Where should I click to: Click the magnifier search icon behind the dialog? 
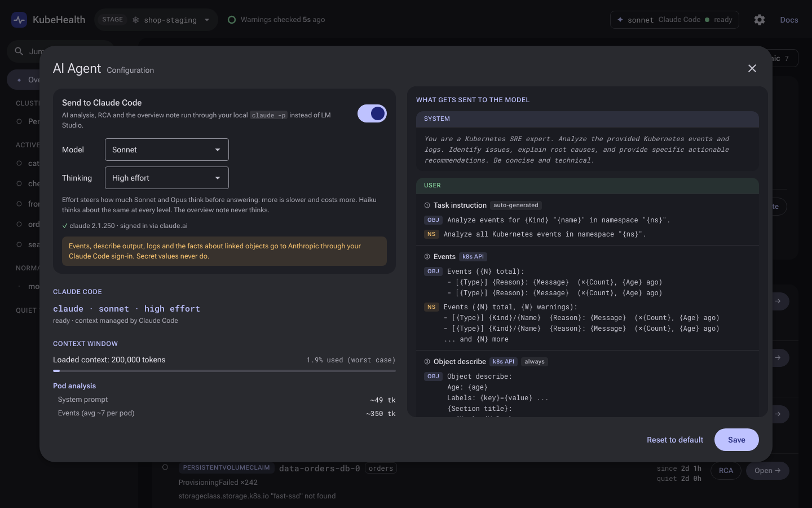(x=19, y=51)
